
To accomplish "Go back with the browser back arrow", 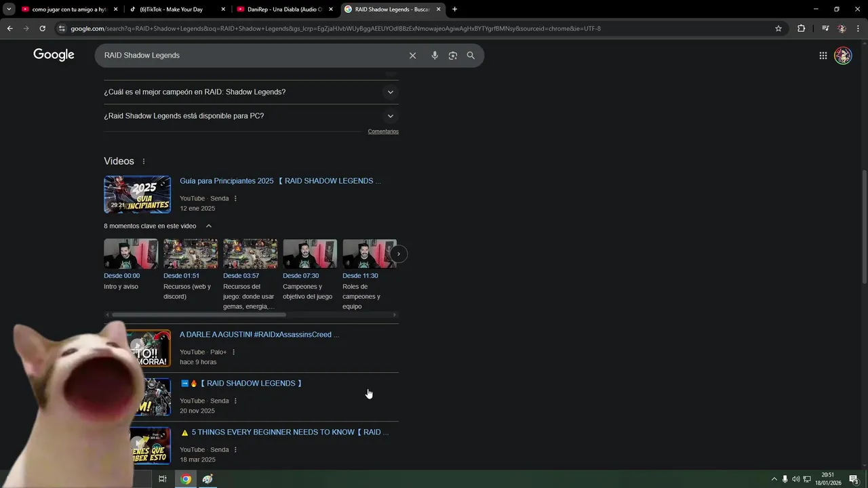I will pos(9,28).
